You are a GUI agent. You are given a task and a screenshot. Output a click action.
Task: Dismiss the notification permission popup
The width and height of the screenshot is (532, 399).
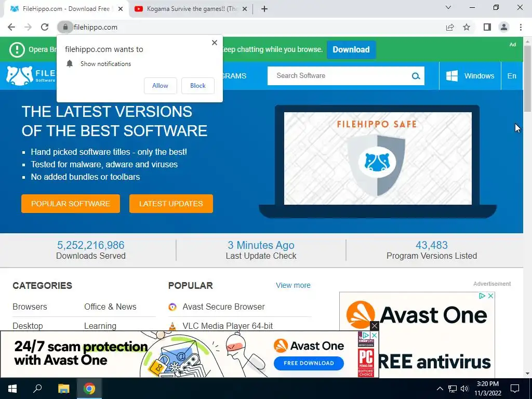pyautogui.click(x=215, y=43)
